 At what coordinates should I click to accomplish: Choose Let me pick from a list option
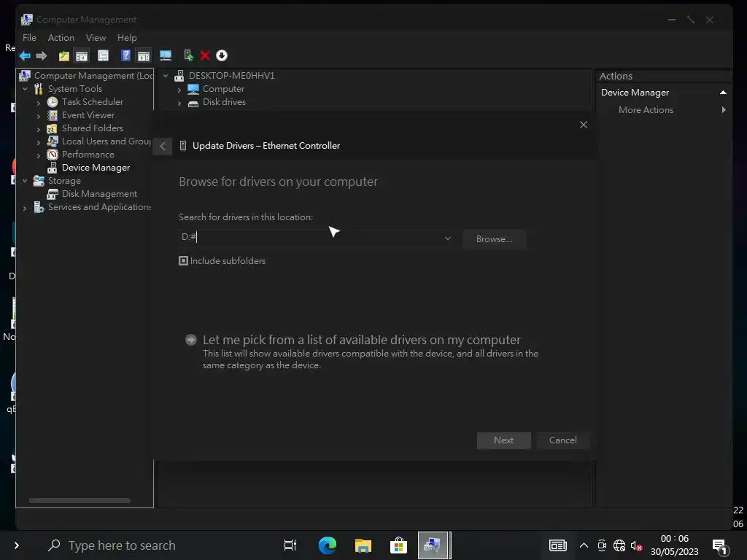click(x=362, y=352)
